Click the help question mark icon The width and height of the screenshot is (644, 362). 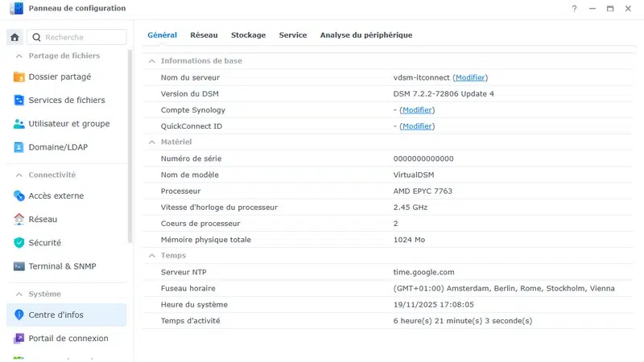574,9
